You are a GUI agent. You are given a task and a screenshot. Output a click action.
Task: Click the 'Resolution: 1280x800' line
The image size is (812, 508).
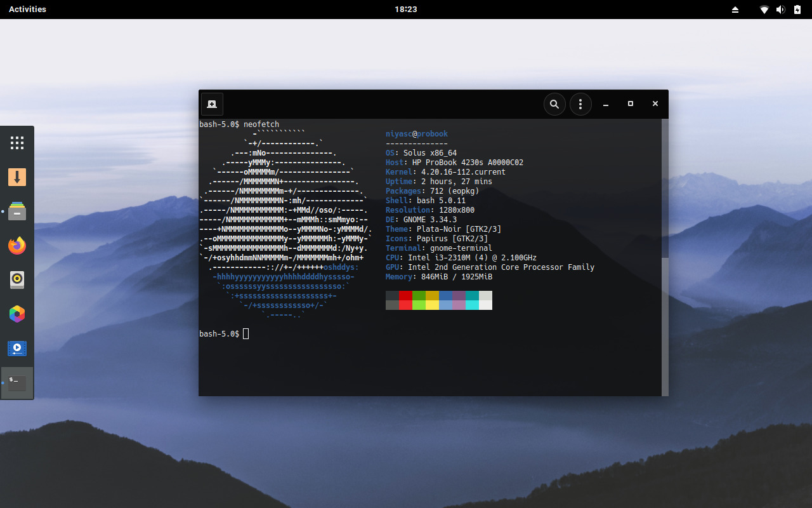tap(430, 210)
